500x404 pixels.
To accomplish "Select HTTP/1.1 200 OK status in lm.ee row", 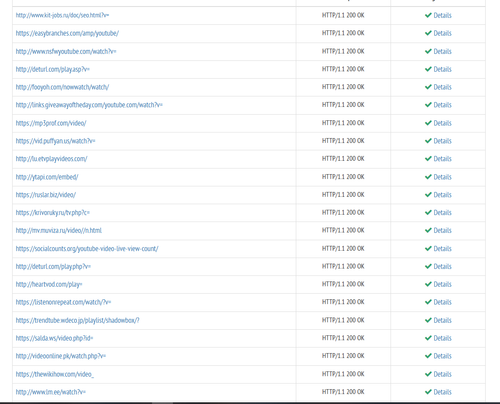I will tap(343, 392).
